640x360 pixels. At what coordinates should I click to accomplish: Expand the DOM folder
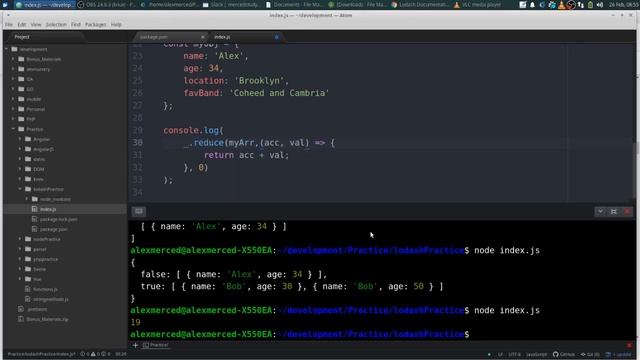(x=20, y=169)
